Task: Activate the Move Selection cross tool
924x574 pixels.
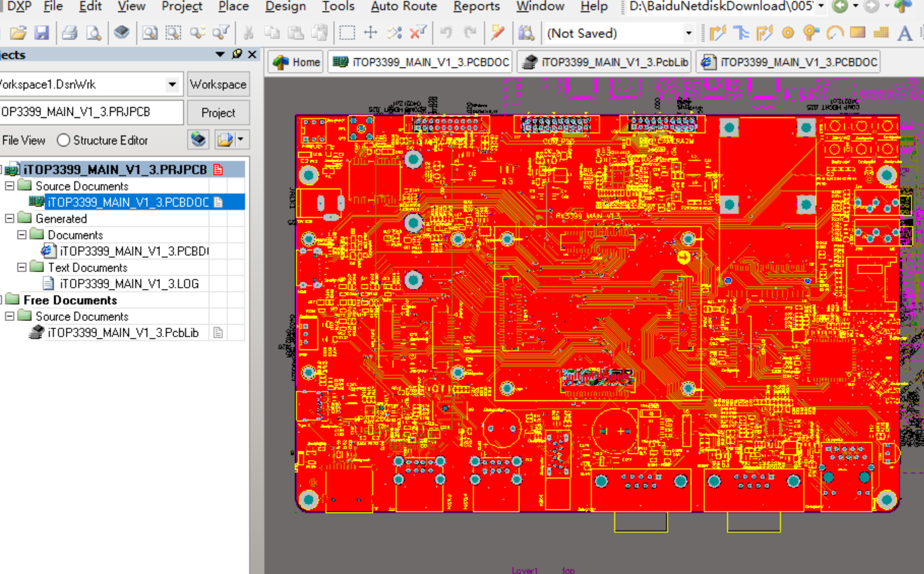Action: [371, 33]
